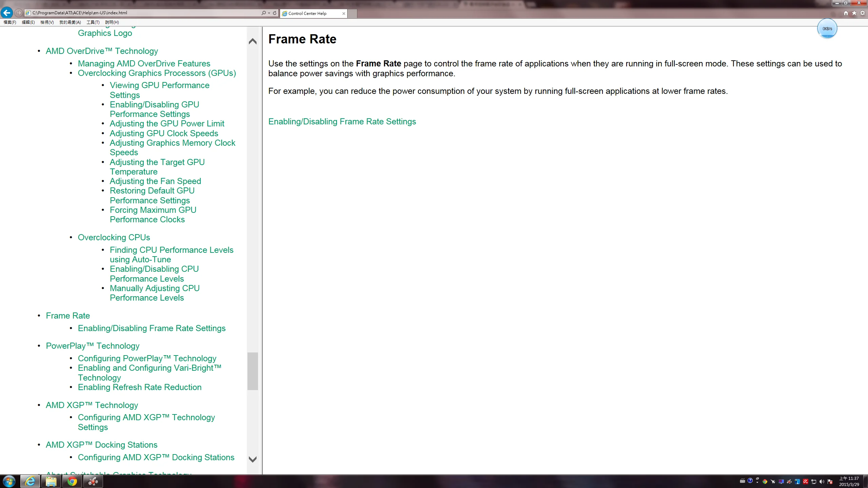
Task: Open the 編輯(E) menu
Action: (28, 22)
